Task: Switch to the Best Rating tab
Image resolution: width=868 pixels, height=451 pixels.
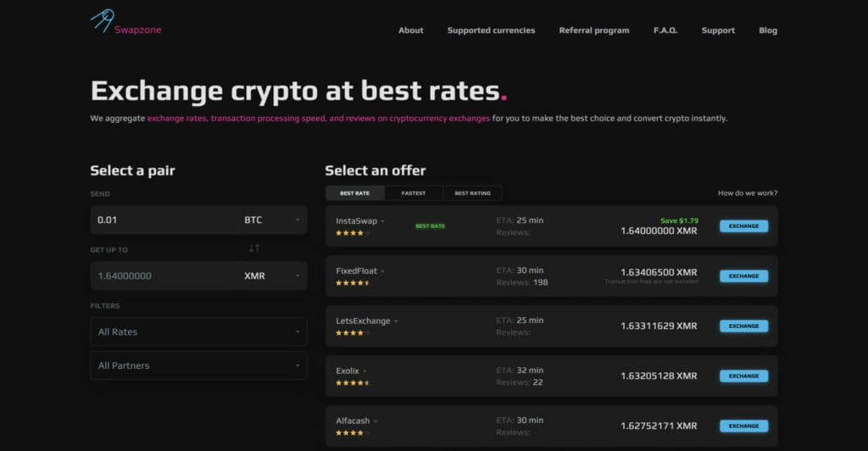Action: click(x=473, y=193)
